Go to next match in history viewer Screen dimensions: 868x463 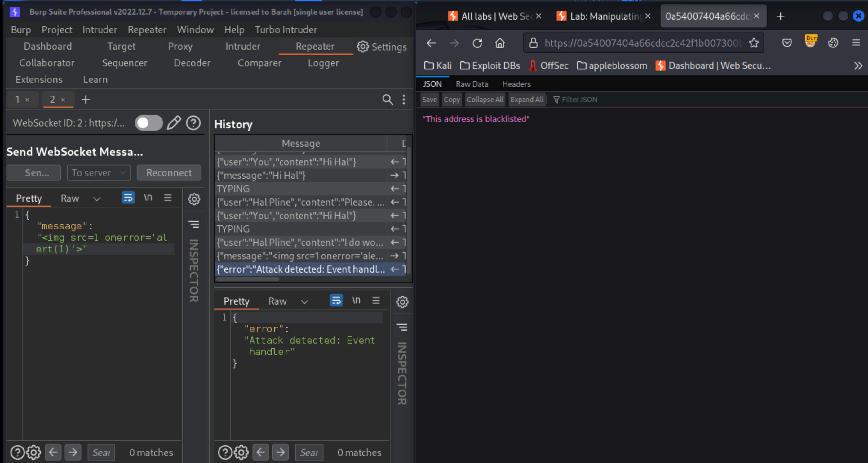(x=280, y=452)
